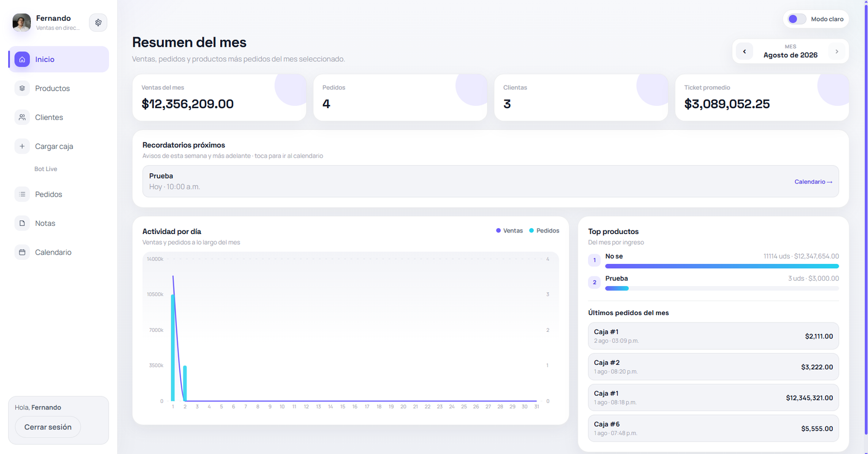Toggle Ventas series in chart legend
Screen dimensions: 868x454
click(x=509, y=231)
